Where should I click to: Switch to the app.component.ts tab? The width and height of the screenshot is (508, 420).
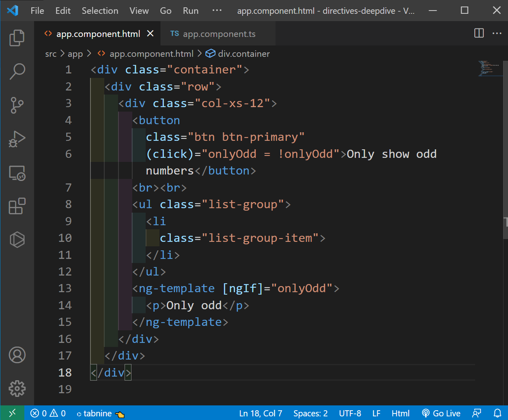click(219, 34)
